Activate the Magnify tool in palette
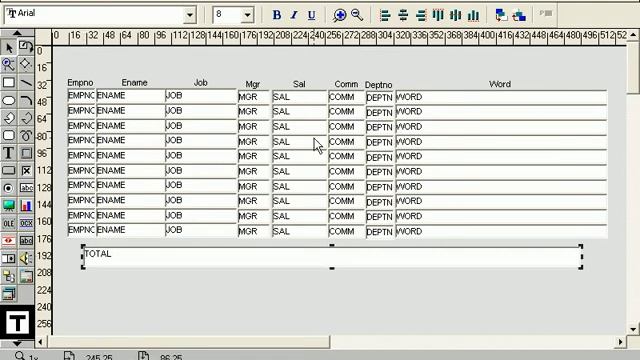 pyautogui.click(x=9, y=64)
